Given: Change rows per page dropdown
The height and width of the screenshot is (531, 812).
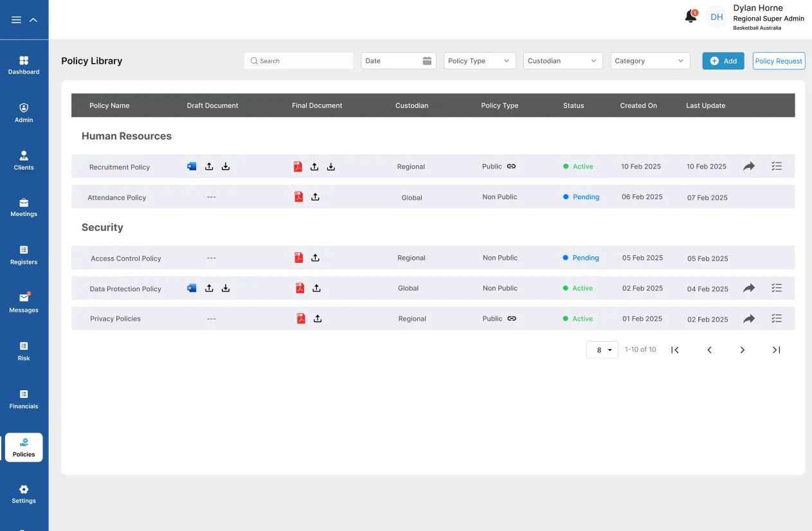Looking at the screenshot, I should point(602,350).
